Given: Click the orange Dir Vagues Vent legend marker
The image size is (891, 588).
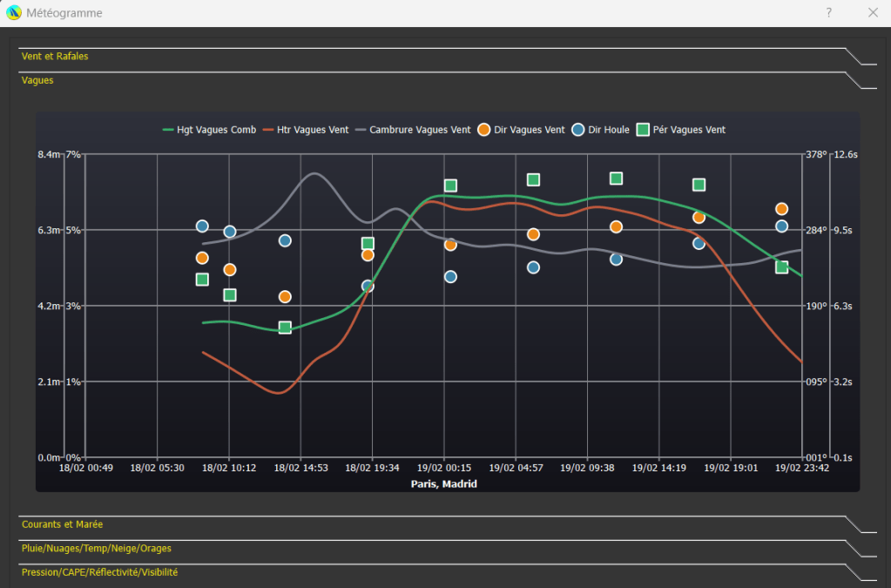Looking at the screenshot, I should (484, 130).
